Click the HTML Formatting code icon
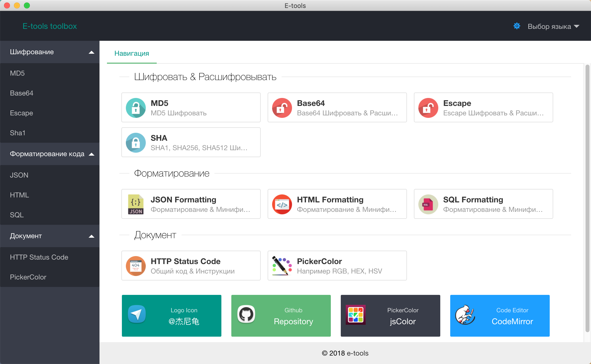Image resolution: width=591 pixels, height=364 pixels. [x=282, y=204]
